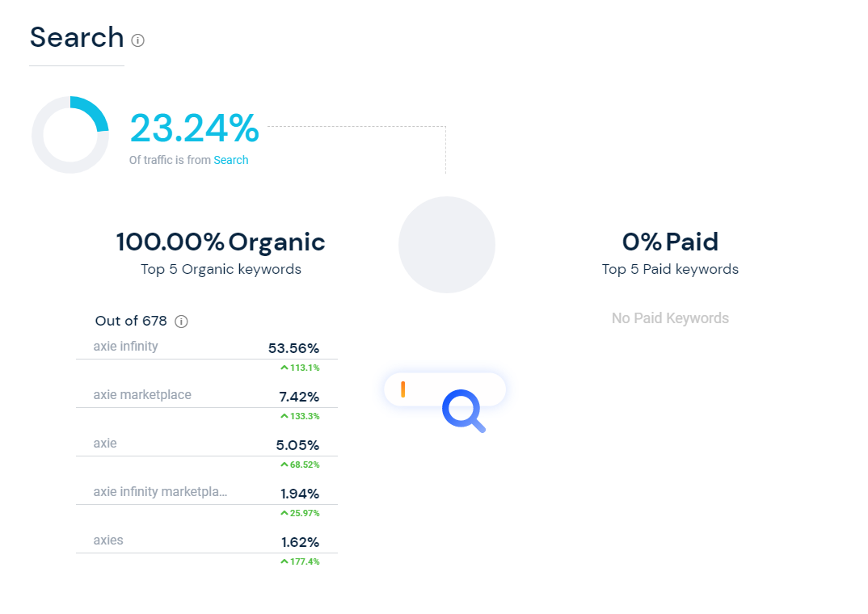Click the 'No Paid Keywords' message
This screenshot has width=868, height=614.
click(670, 318)
